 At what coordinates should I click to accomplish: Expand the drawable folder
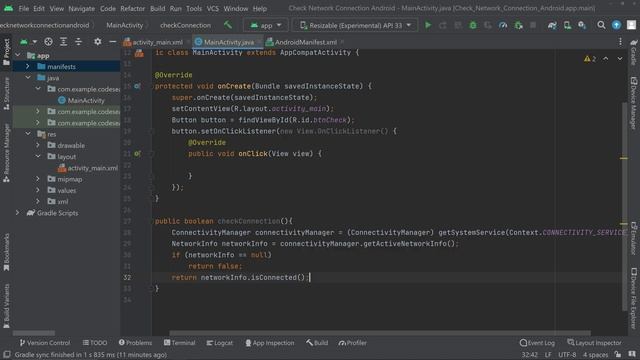tap(38, 145)
